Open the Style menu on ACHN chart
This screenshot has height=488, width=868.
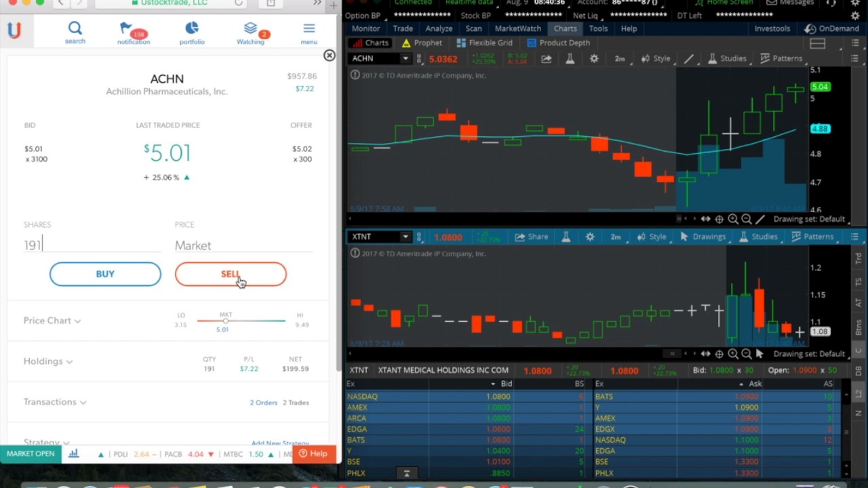tap(655, 58)
